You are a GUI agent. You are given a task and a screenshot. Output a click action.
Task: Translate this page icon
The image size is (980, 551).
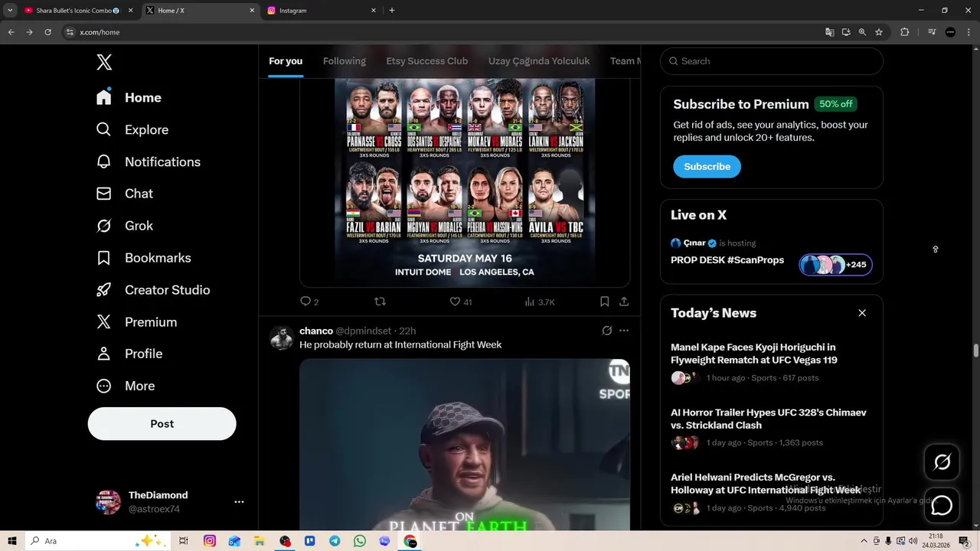click(x=829, y=32)
